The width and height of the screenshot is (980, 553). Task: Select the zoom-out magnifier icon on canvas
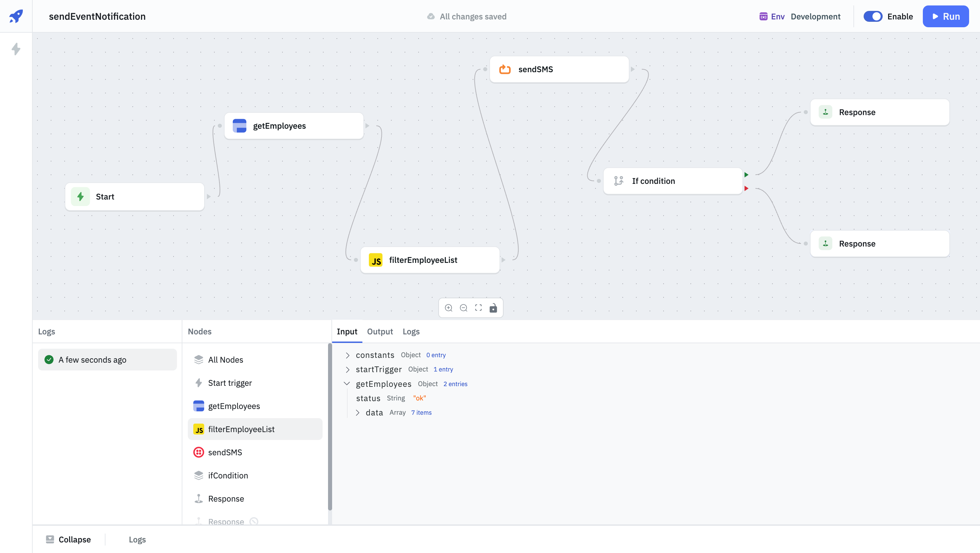tap(463, 308)
